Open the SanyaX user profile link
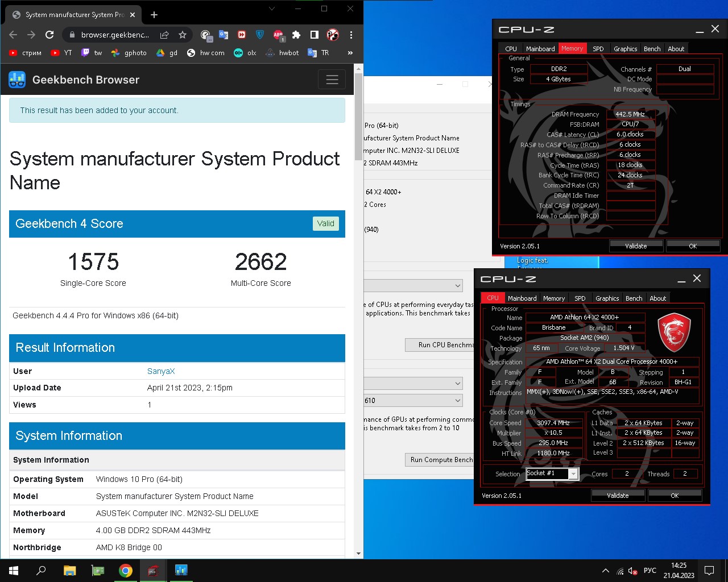The height and width of the screenshot is (582, 728). (x=161, y=371)
